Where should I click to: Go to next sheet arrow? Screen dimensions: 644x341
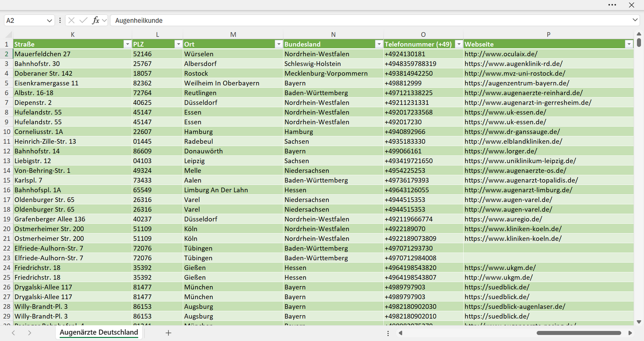point(29,333)
